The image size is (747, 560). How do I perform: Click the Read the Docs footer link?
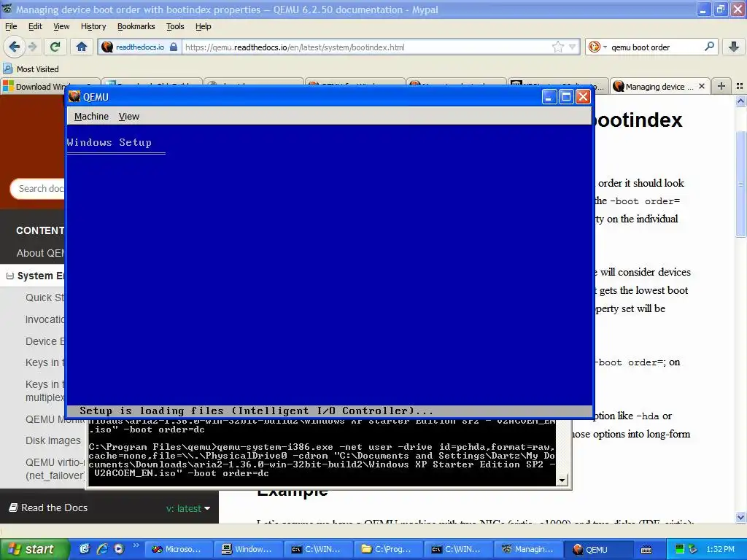[x=54, y=507]
